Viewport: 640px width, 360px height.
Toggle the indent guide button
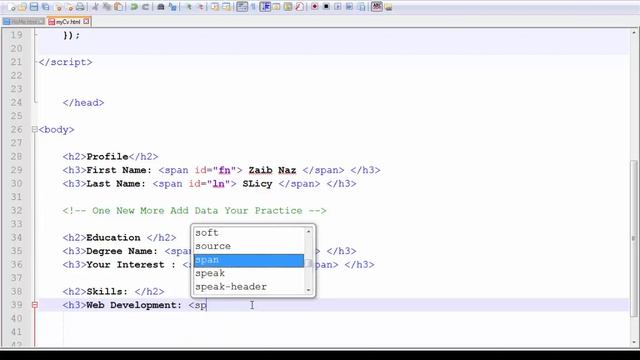pyautogui.click(x=265, y=7)
